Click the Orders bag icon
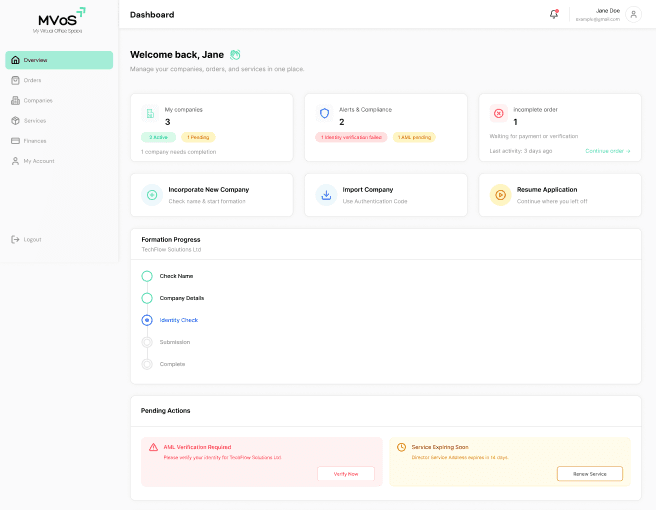 coord(15,80)
